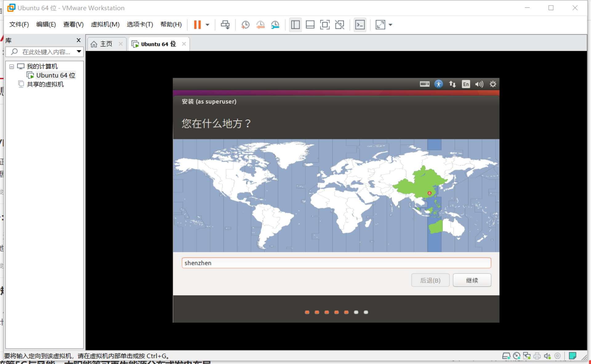This screenshot has height=364, width=591.
Task: Toggle the console view button
Action: click(x=360, y=25)
